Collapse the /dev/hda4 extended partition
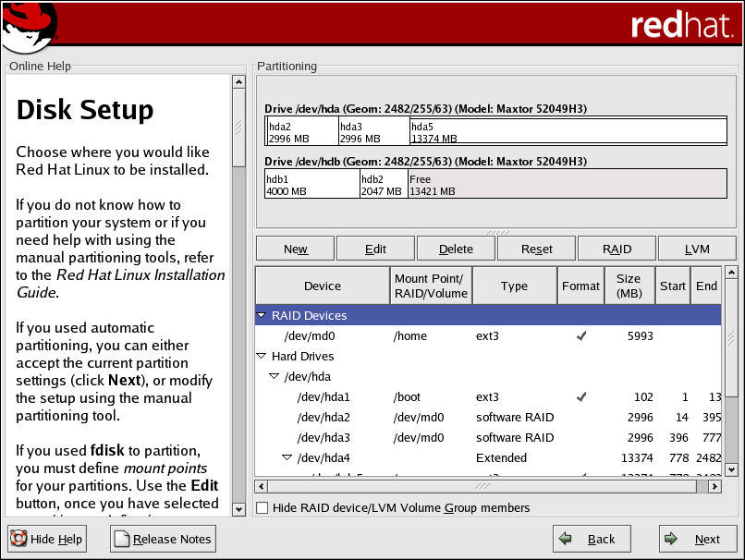This screenshot has width=745, height=560. pos(287,458)
